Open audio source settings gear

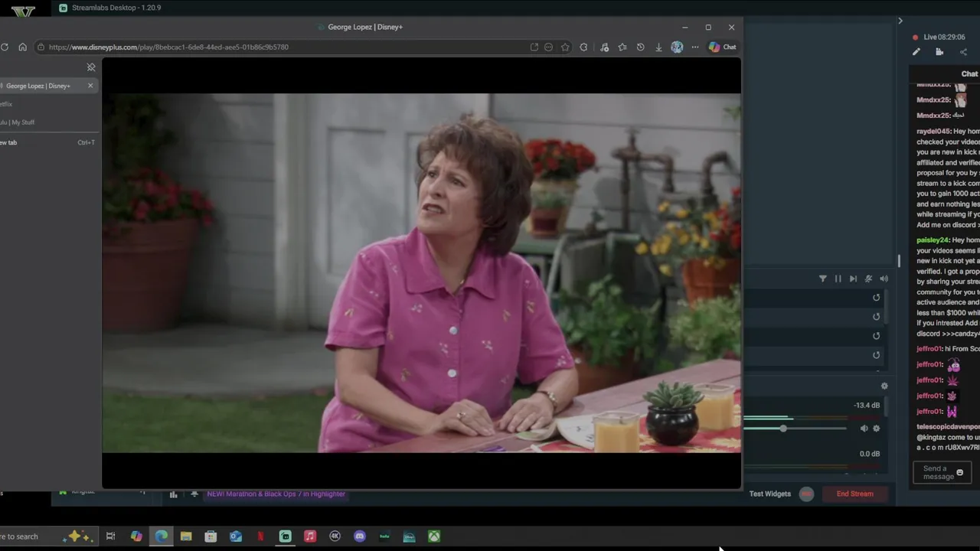[x=877, y=429]
